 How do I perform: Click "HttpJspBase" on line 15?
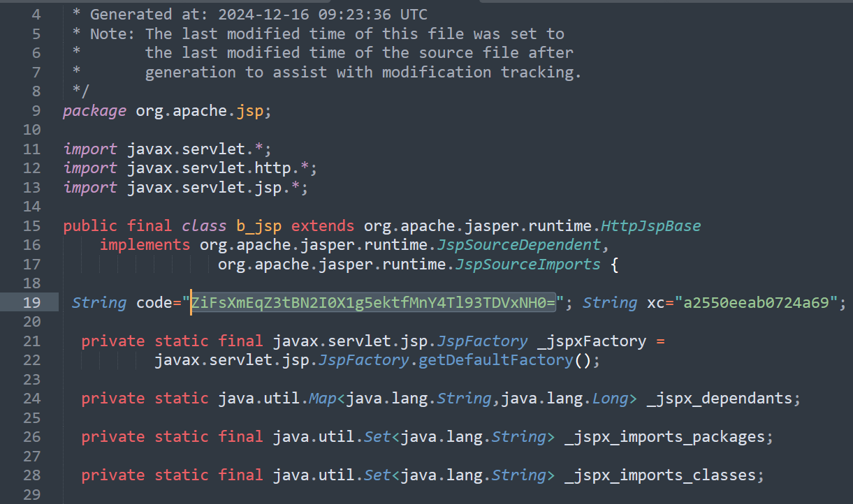pos(650,225)
